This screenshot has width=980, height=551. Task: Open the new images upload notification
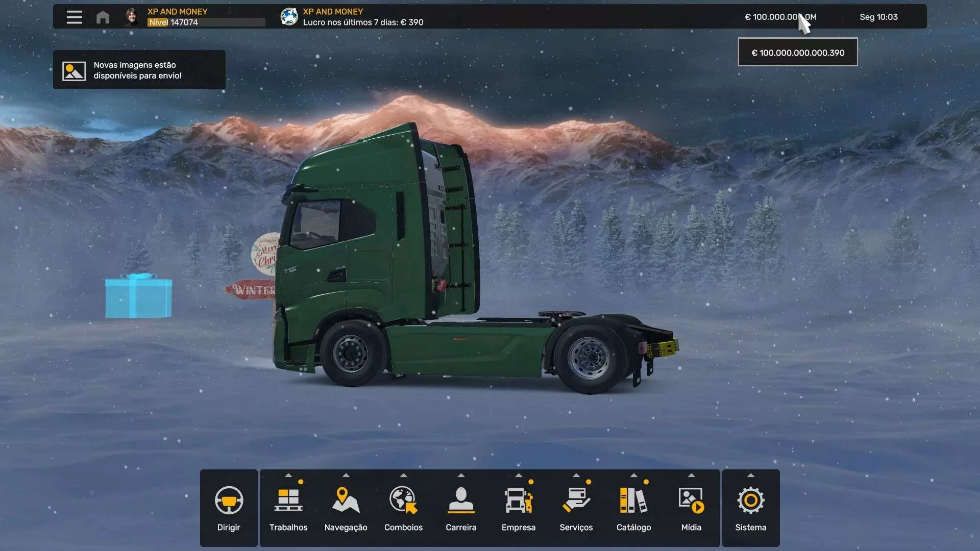coord(138,70)
